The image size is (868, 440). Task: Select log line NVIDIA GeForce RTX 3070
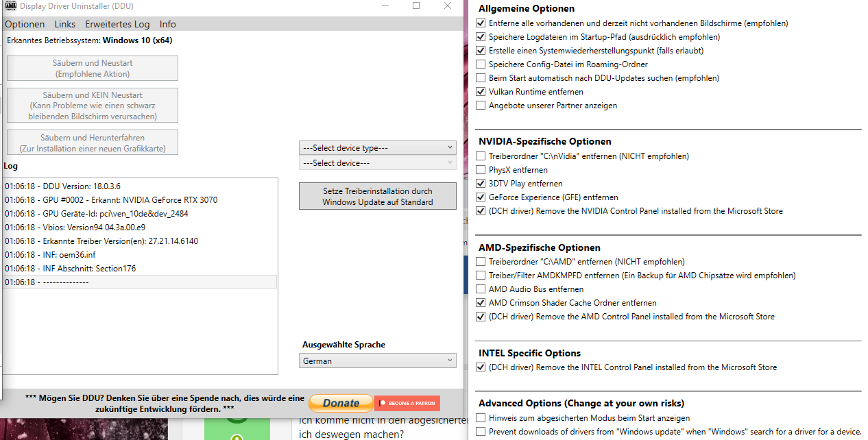141,199
